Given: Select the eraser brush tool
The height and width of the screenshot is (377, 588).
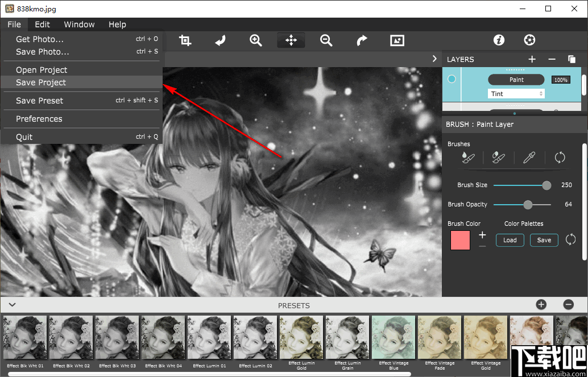Looking at the screenshot, I should coord(498,158).
